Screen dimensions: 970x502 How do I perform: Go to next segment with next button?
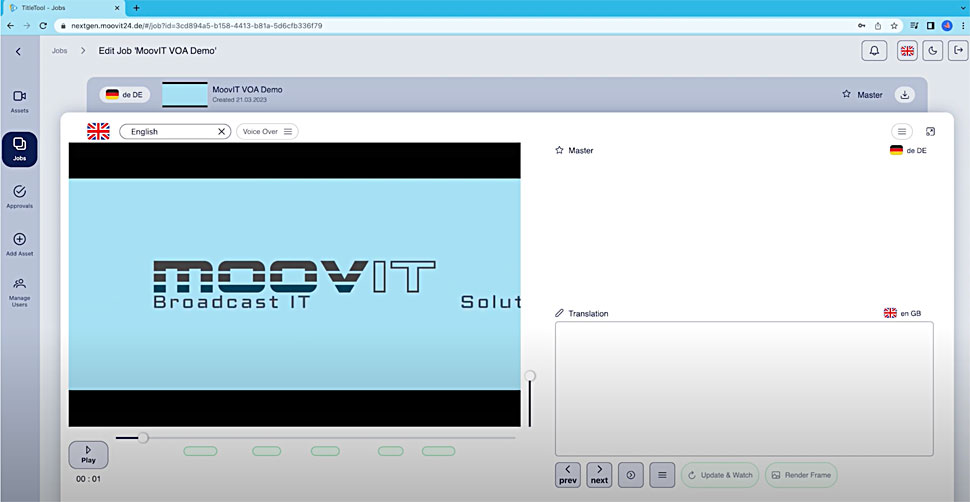coord(599,475)
